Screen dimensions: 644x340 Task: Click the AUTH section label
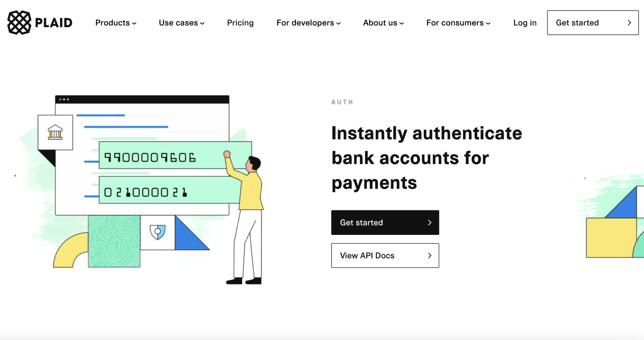click(343, 102)
